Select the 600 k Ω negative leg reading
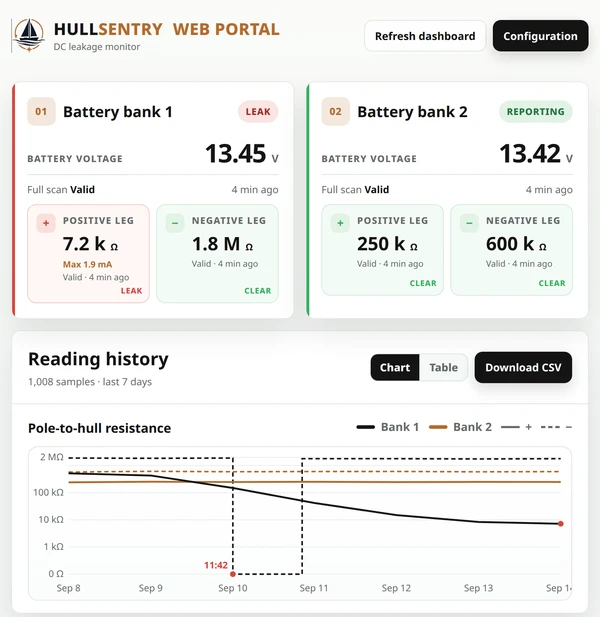Screen dimensions: 600x617 (x=516, y=244)
